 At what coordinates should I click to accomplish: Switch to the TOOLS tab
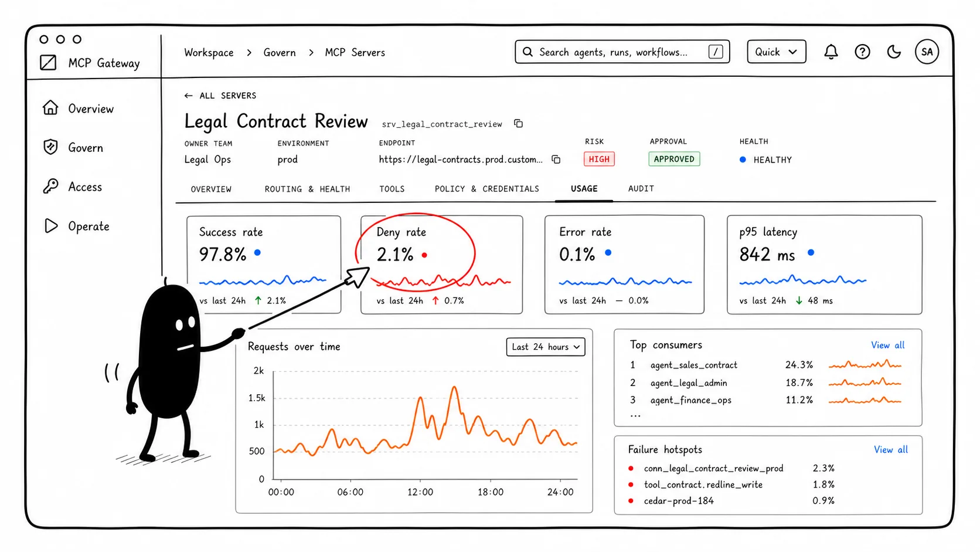click(x=392, y=189)
